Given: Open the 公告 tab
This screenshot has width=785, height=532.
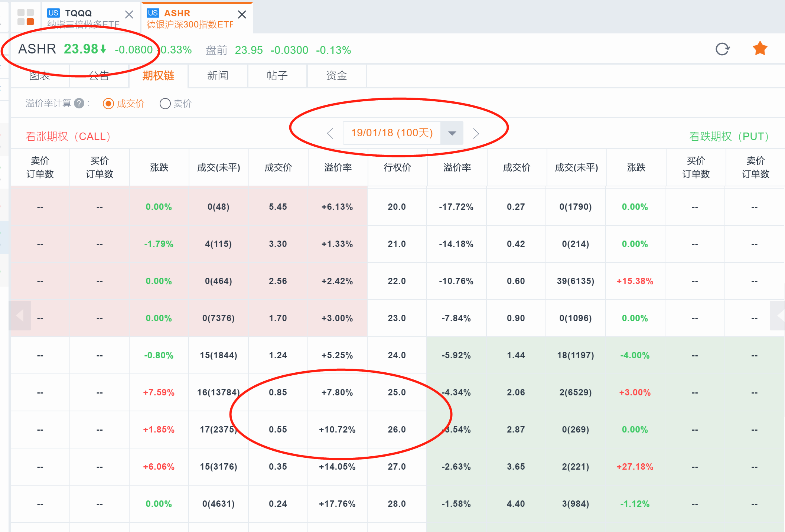Looking at the screenshot, I should (x=99, y=76).
